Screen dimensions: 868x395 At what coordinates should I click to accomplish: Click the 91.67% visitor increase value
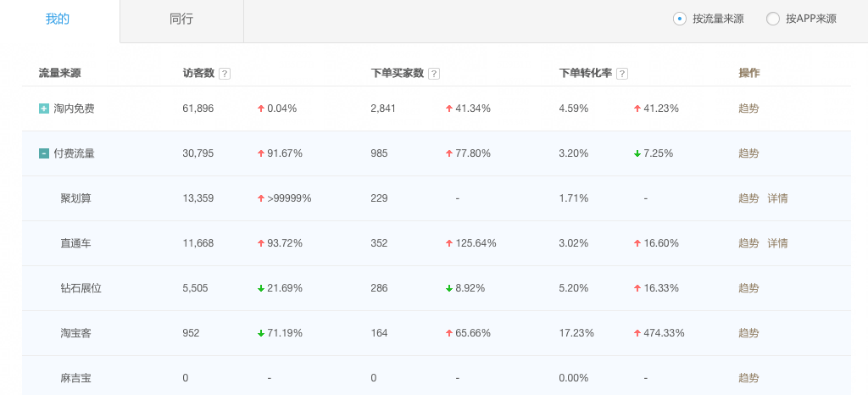point(285,153)
